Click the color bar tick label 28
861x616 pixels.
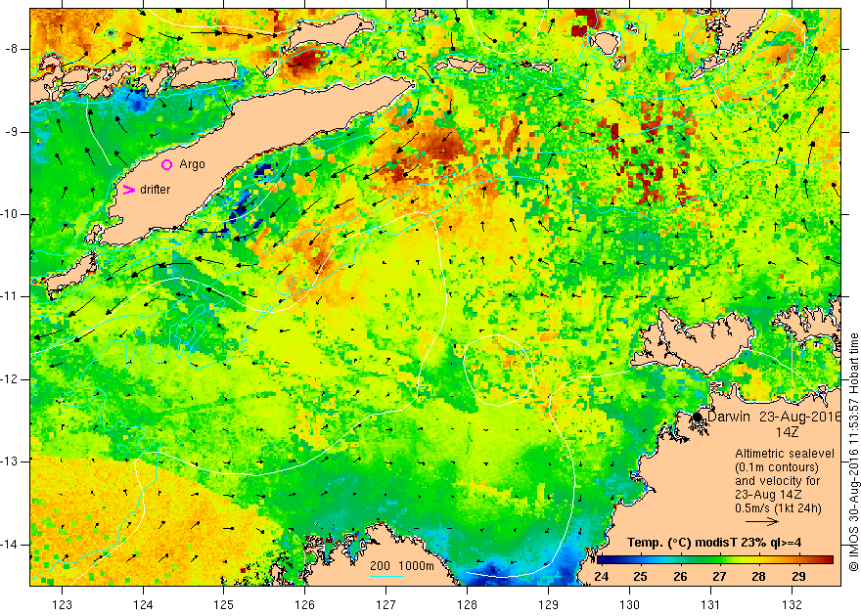[759, 577]
